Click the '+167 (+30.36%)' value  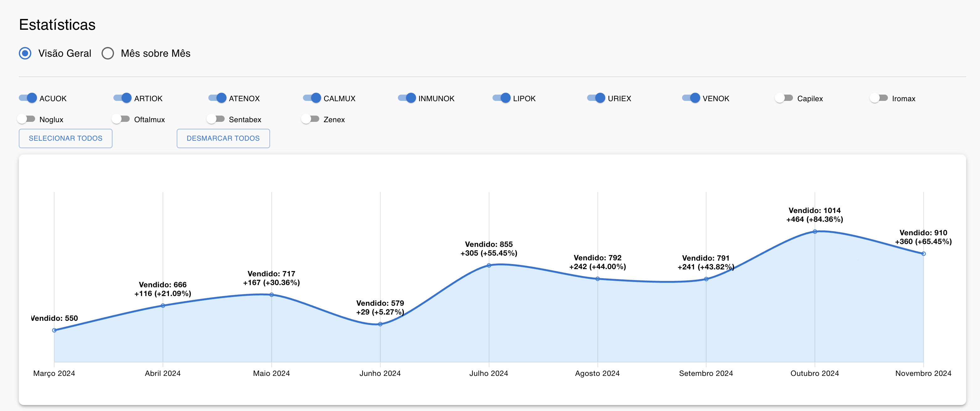pos(272,283)
